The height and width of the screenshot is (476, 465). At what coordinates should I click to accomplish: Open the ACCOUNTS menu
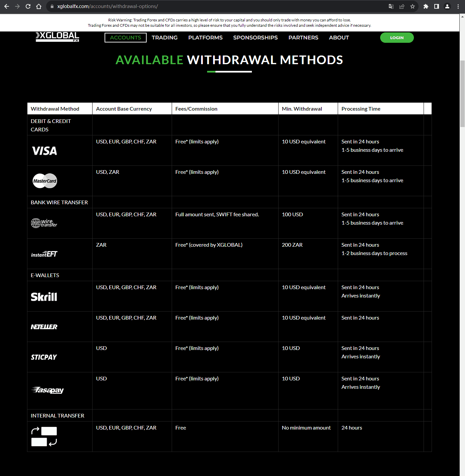click(x=126, y=38)
